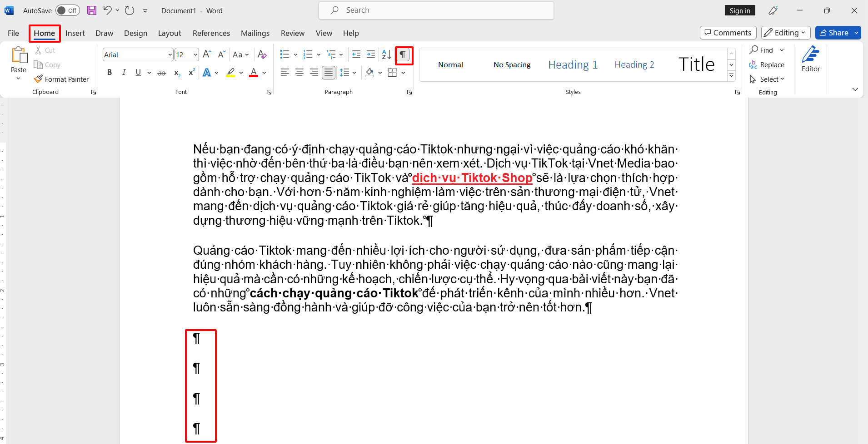The image size is (868, 444).
Task: Click Align Right icon
Action: [314, 73]
